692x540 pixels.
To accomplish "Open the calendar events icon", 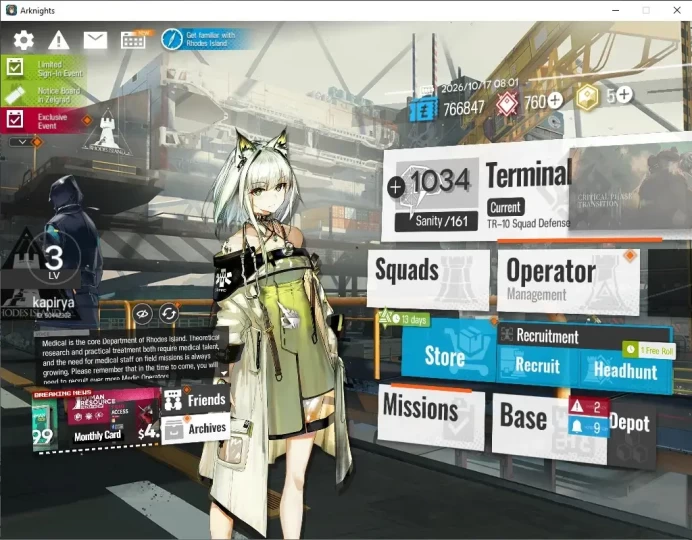I will (133, 41).
